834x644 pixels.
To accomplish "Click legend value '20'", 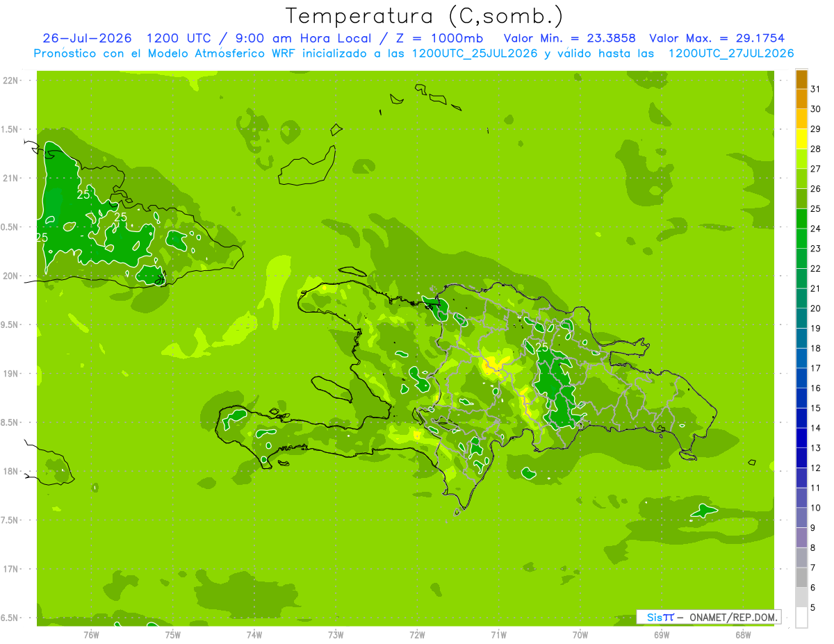I will click(x=816, y=308).
